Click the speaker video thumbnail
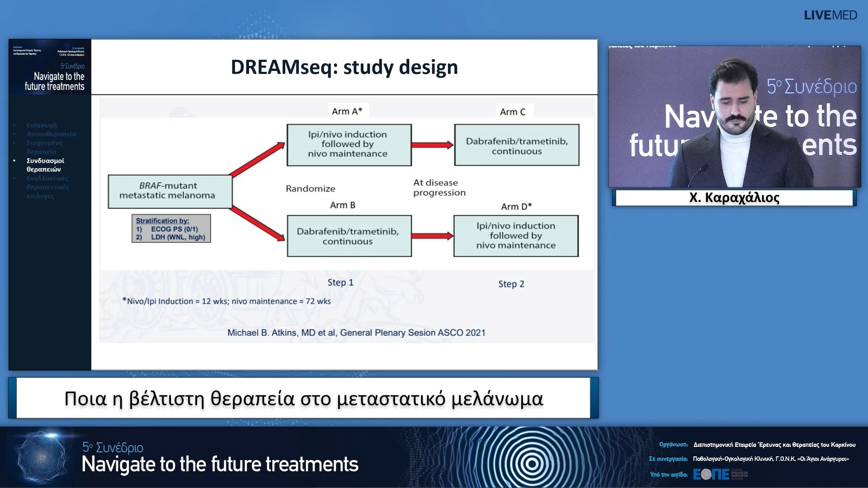Screen dimensions: 868x488 734,117
